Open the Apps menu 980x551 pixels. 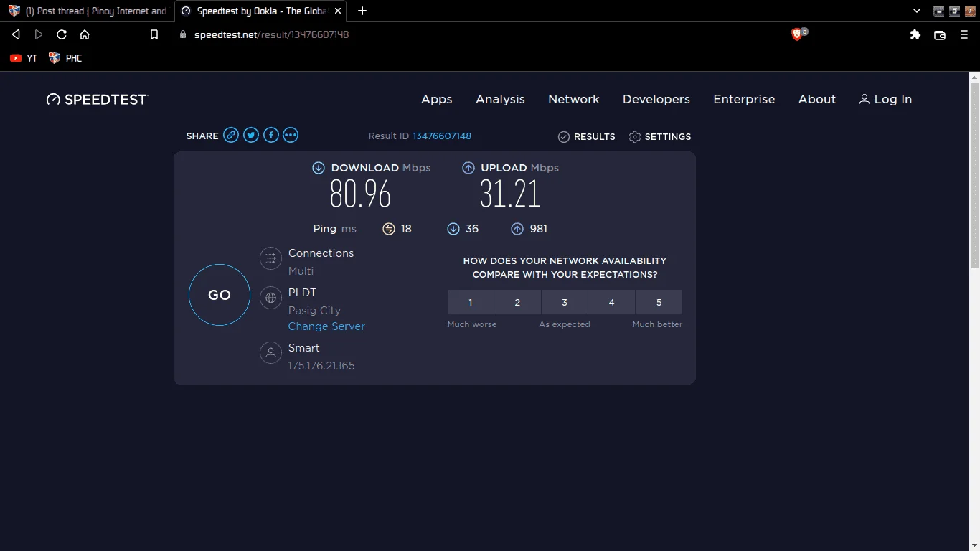437,100
